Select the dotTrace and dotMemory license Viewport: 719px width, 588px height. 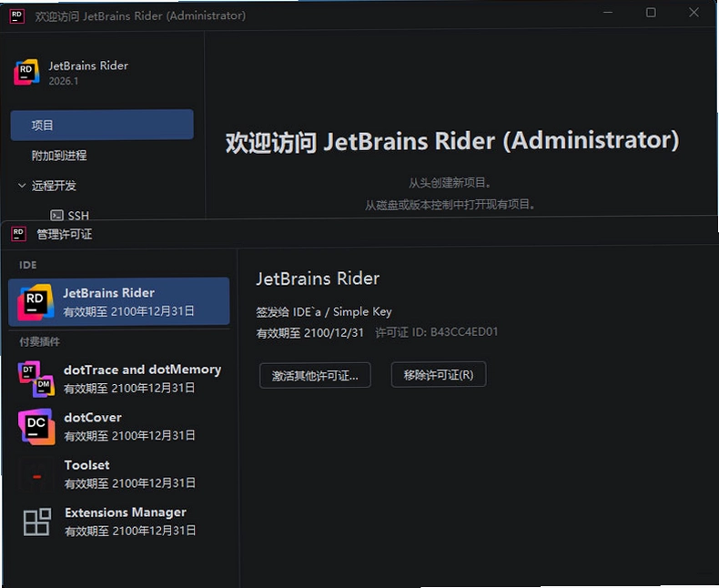pyautogui.click(x=118, y=379)
